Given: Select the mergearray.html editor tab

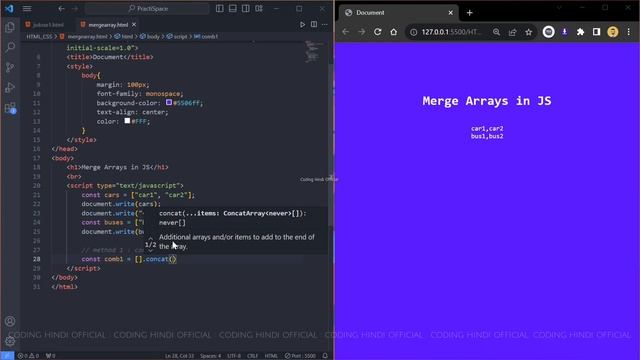Looking at the screenshot, I should coord(107,25).
